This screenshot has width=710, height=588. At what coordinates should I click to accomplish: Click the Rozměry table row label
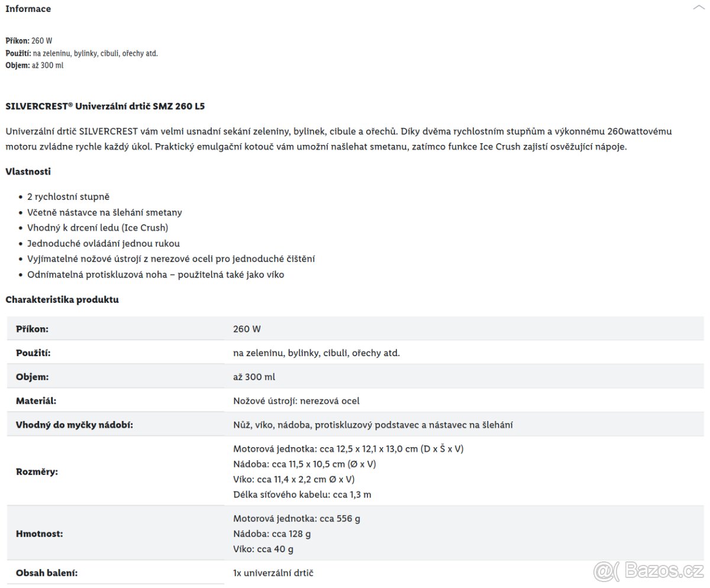coord(37,471)
